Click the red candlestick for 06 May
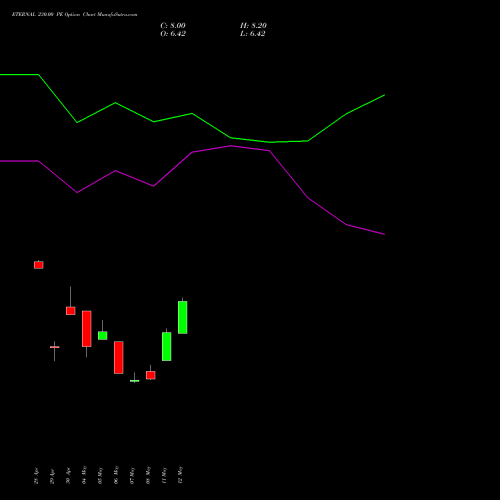The width and height of the screenshot is (500, 500). pyautogui.click(x=119, y=357)
